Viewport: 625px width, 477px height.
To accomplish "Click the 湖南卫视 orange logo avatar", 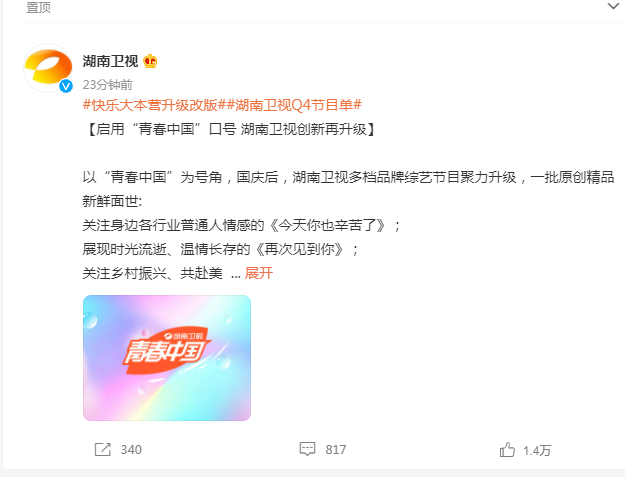I will [x=48, y=67].
